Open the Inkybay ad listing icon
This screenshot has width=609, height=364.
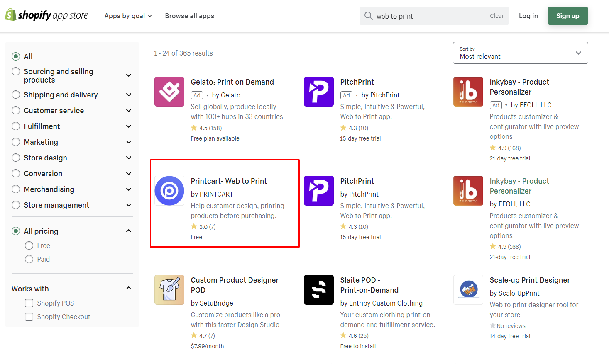click(468, 92)
